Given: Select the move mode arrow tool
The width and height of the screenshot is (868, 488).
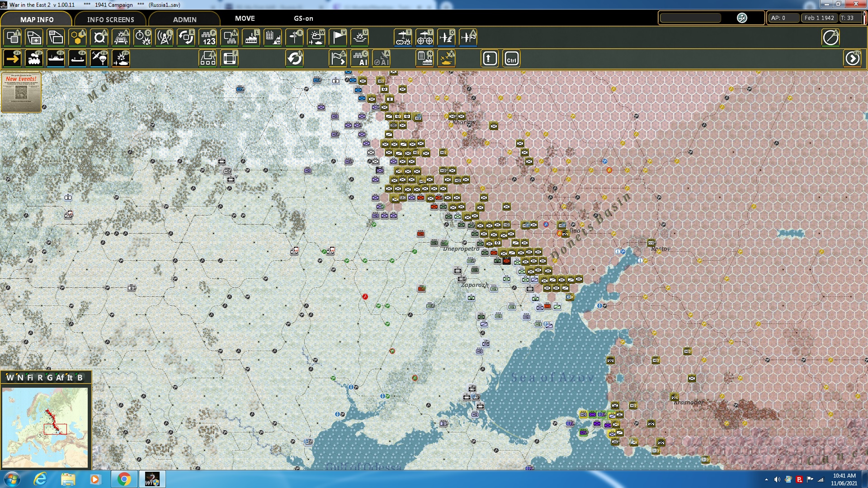Looking at the screenshot, I should [12, 58].
